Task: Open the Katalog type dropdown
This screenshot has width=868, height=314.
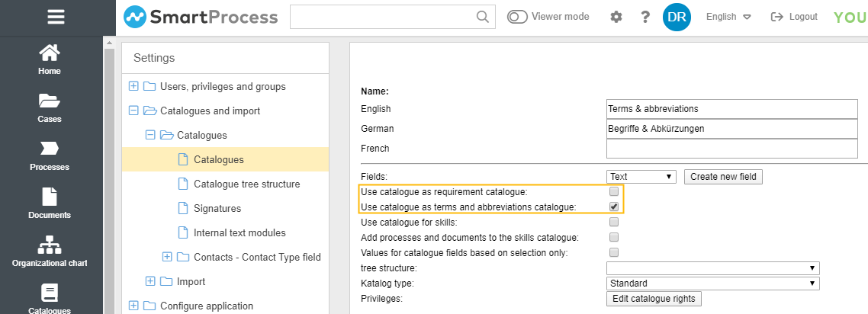Action: coord(712,284)
